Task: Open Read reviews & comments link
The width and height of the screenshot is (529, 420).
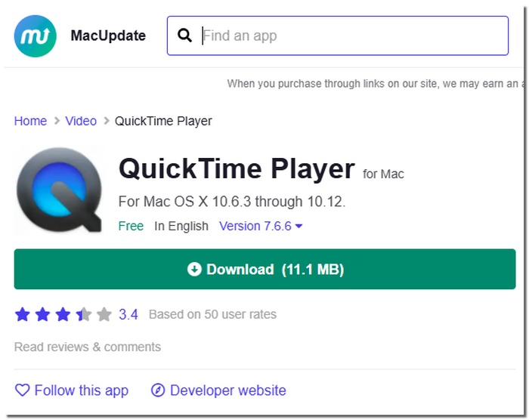Action: [x=88, y=347]
